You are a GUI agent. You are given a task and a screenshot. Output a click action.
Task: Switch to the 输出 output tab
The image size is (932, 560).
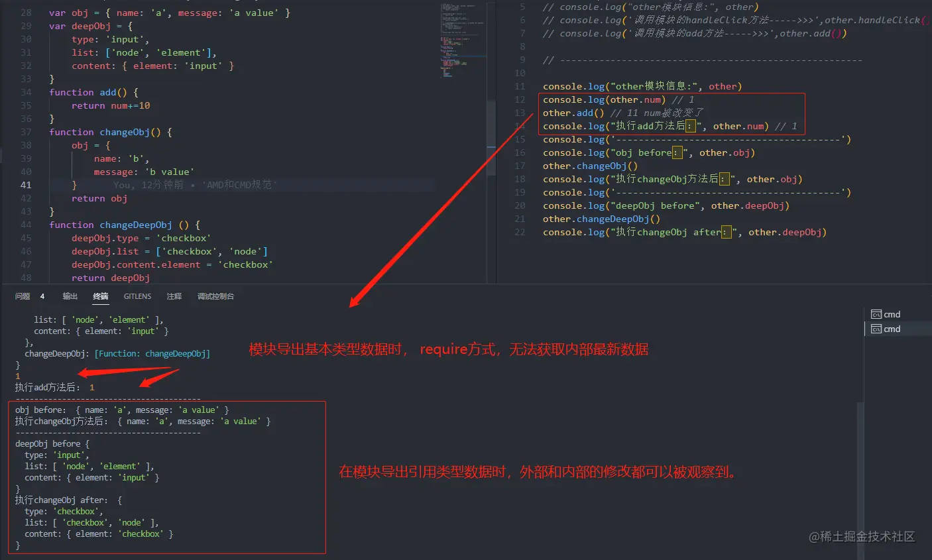point(70,296)
